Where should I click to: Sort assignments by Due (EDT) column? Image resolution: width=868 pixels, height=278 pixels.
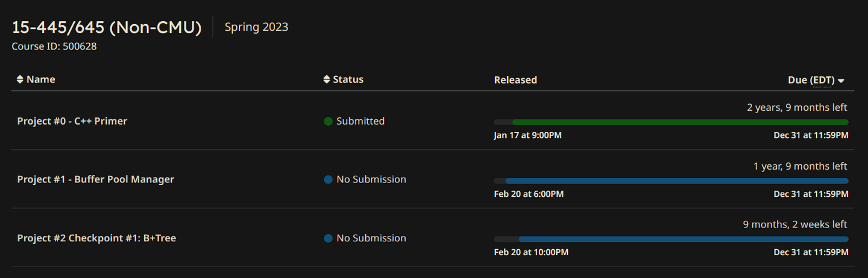[x=810, y=80]
